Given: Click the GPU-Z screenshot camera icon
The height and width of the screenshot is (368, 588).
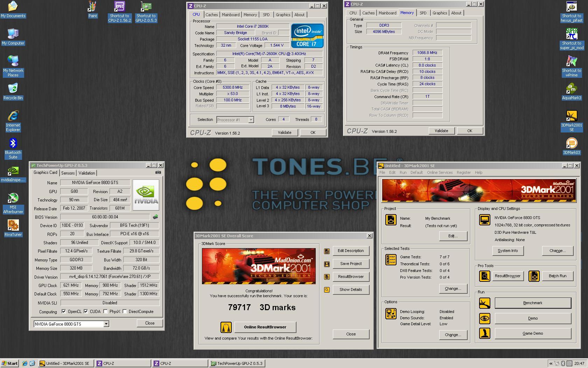Looking at the screenshot, I should point(158,172).
